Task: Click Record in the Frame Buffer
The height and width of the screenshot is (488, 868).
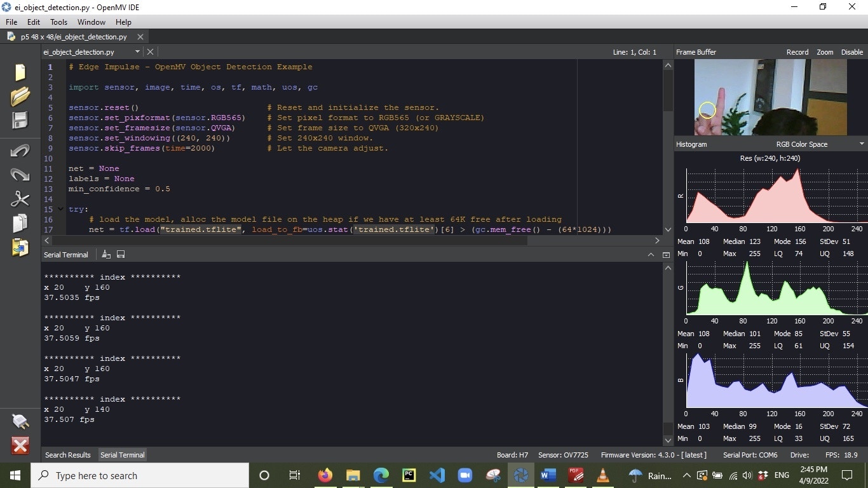Action: click(797, 52)
